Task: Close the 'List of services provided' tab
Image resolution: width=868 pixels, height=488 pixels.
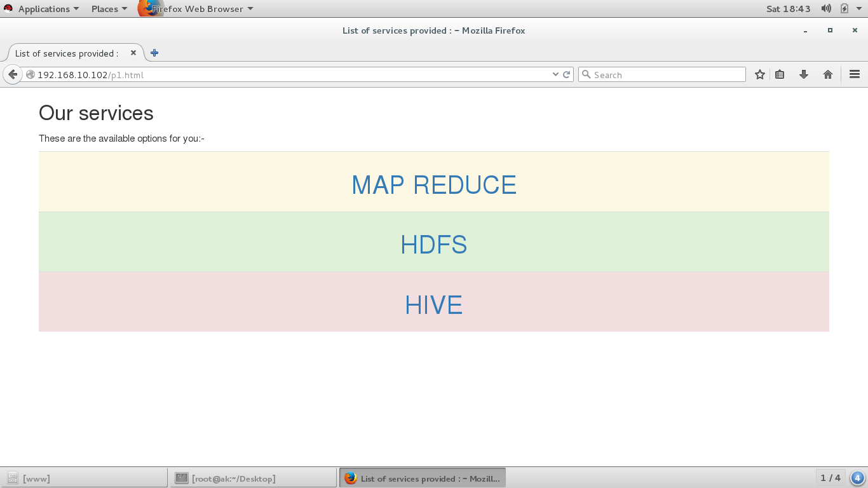Action: [x=133, y=53]
